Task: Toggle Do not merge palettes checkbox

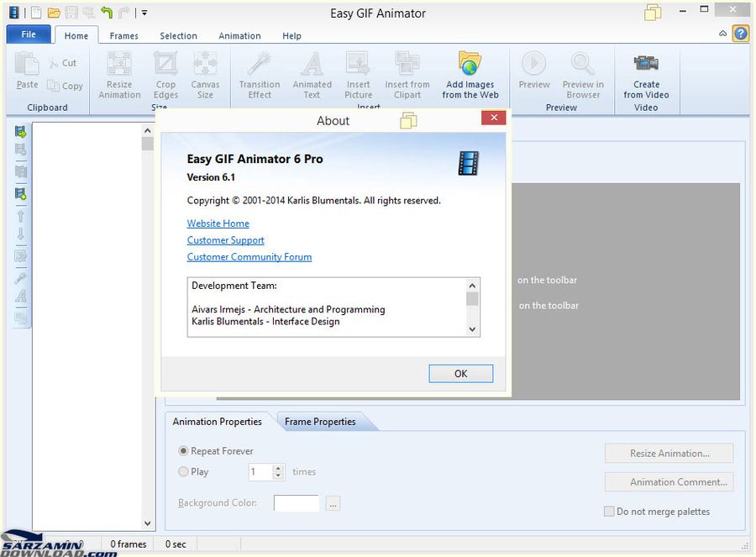Action: pyautogui.click(x=609, y=511)
